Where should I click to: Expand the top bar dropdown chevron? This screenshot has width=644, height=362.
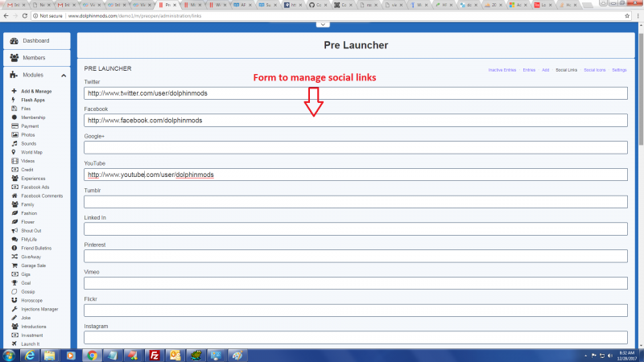pos(323,25)
